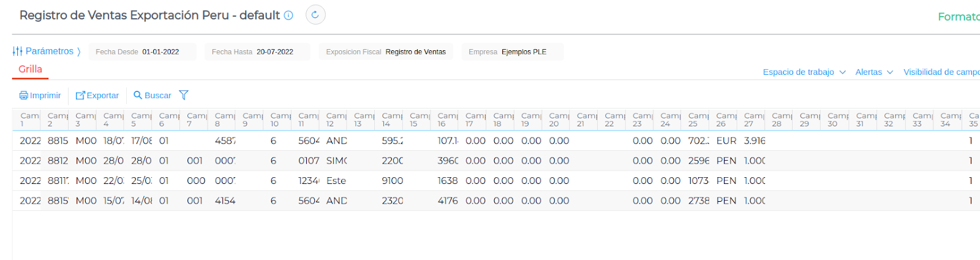The image size is (980, 260).
Task: Select the EUR currency cell in first row
Action: click(x=726, y=141)
